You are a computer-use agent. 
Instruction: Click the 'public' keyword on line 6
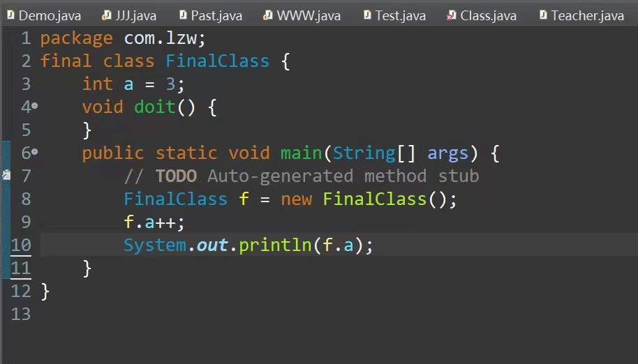click(x=113, y=154)
